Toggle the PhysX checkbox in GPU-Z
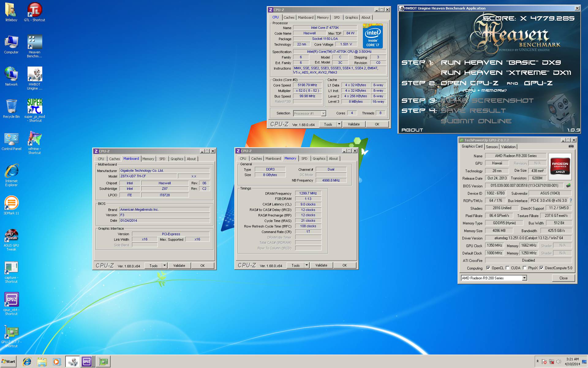The image size is (588, 368). click(525, 268)
